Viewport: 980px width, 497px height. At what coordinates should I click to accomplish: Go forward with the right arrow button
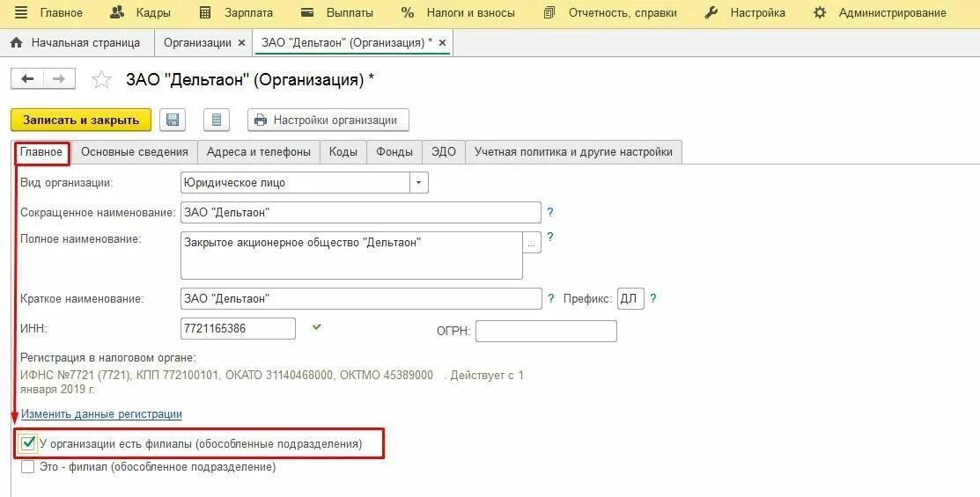coord(59,78)
